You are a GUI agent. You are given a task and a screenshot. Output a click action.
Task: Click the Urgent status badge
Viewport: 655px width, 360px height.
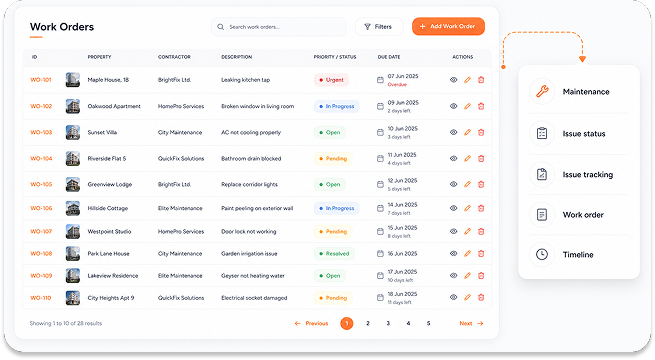(331, 80)
